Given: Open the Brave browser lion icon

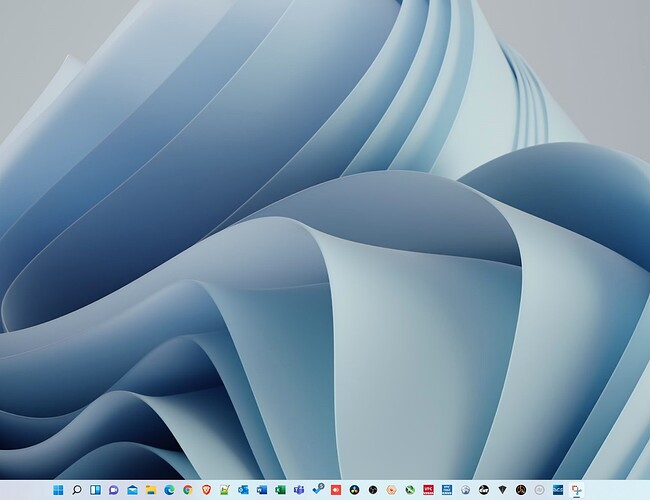Looking at the screenshot, I should point(206,490).
